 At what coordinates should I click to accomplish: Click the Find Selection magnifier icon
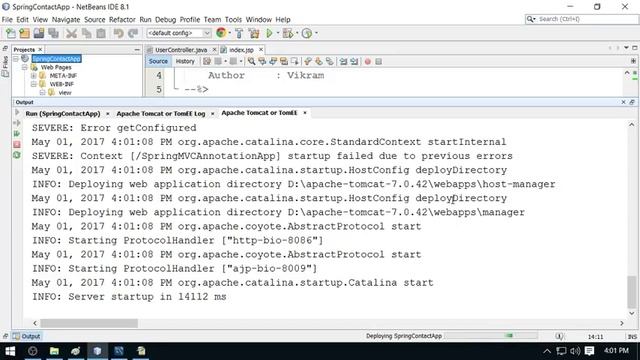point(251,62)
